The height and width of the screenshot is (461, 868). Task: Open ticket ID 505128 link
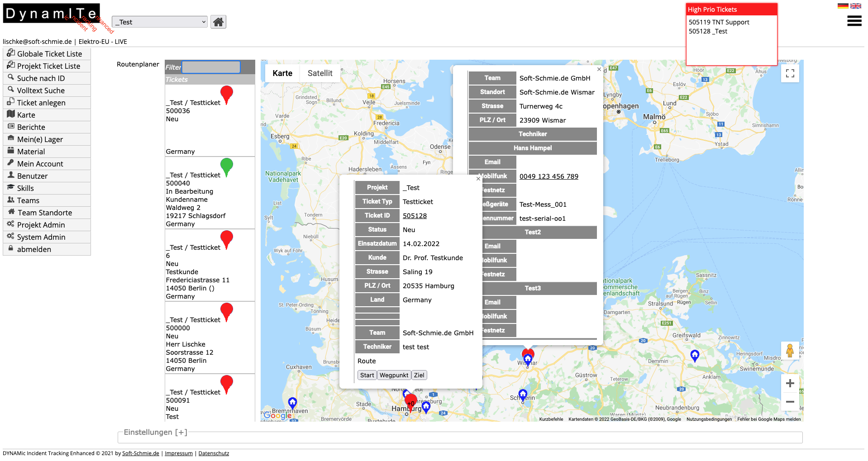tap(415, 216)
